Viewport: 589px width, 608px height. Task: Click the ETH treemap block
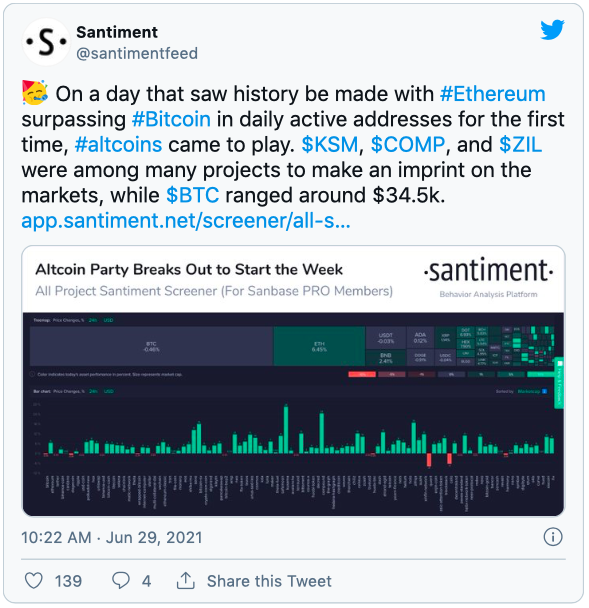(319, 346)
